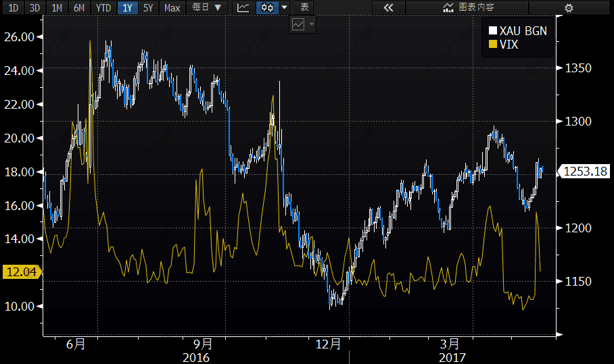Click the 9月 date axis label
The image size is (614, 364).
pyautogui.click(x=203, y=344)
